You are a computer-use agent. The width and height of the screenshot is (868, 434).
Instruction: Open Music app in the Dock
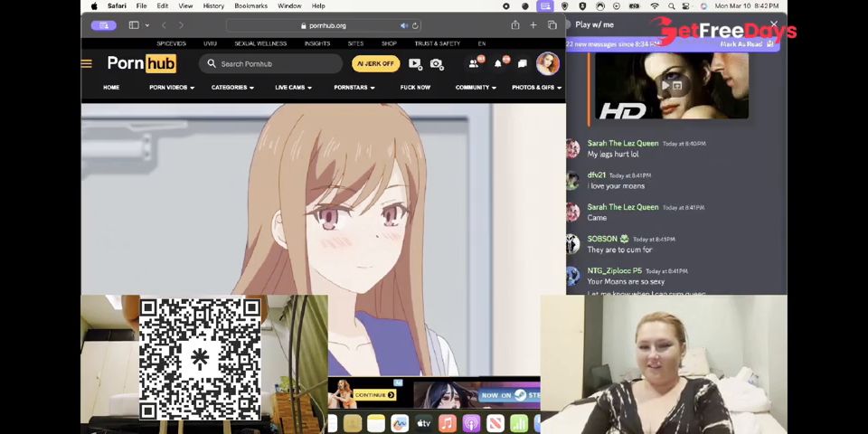coord(448,423)
